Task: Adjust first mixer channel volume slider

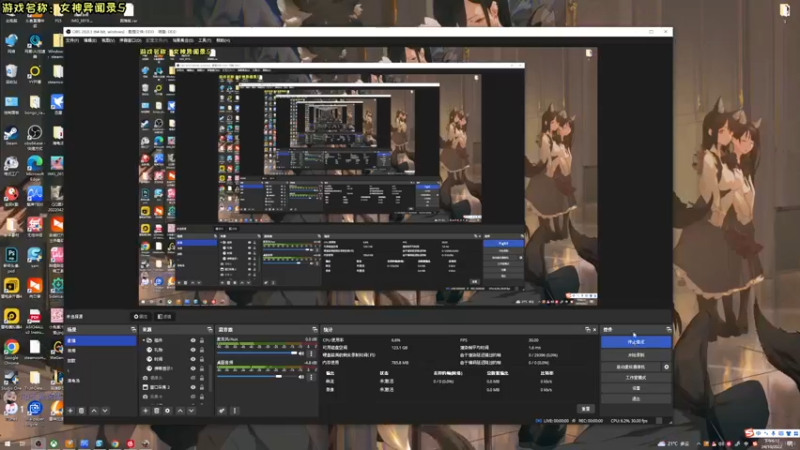Action: click(257, 353)
